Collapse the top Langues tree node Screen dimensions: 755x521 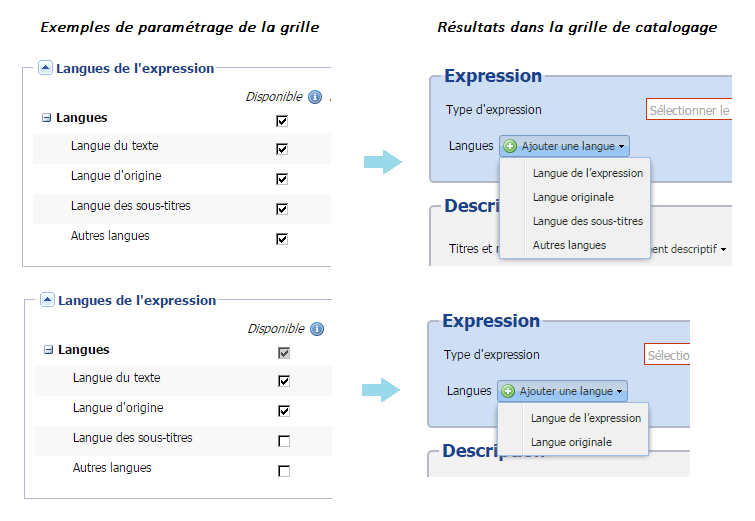point(46,117)
